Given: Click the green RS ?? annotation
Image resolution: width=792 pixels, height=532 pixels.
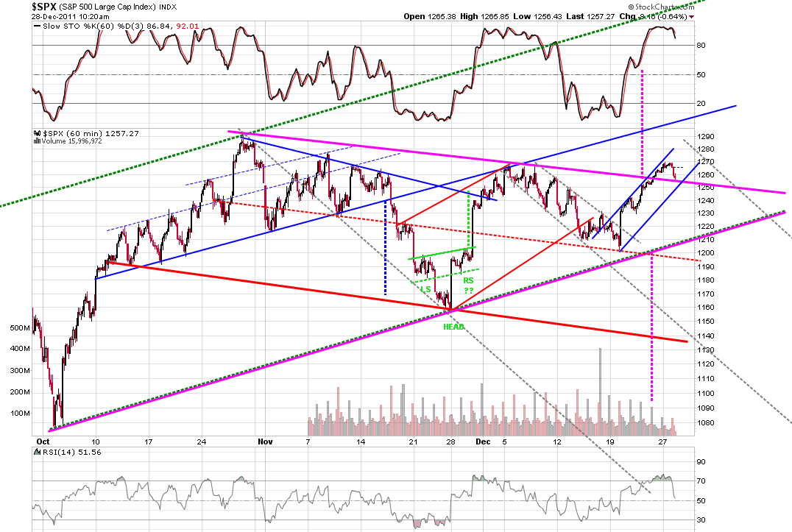Looking at the screenshot, I should click(x=469, y=285).
